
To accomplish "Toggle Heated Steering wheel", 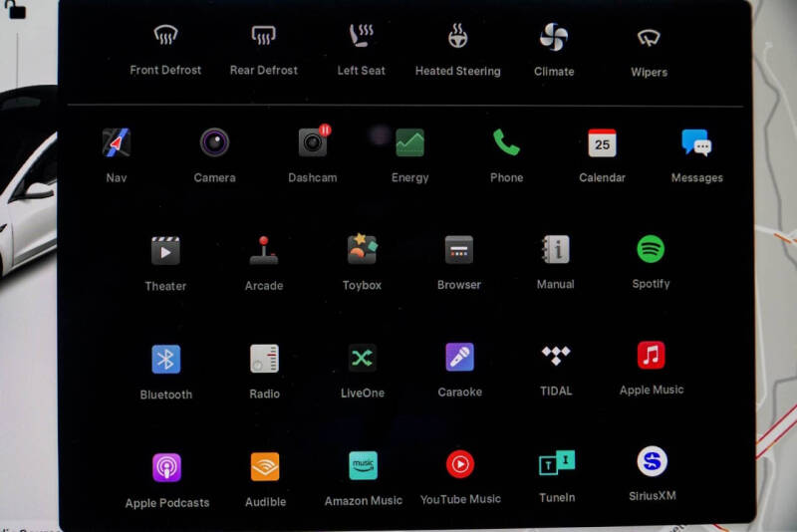I will [x=457, y=38].
